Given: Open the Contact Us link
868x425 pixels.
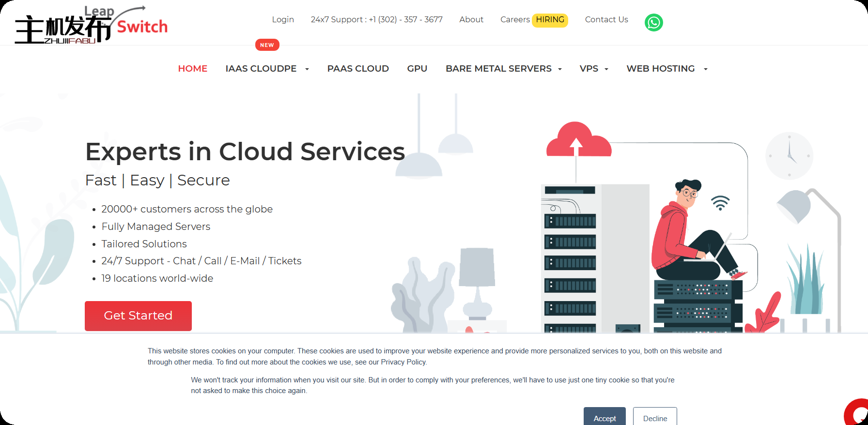Looking at the screenshot, I should click(x=606, y=19).
